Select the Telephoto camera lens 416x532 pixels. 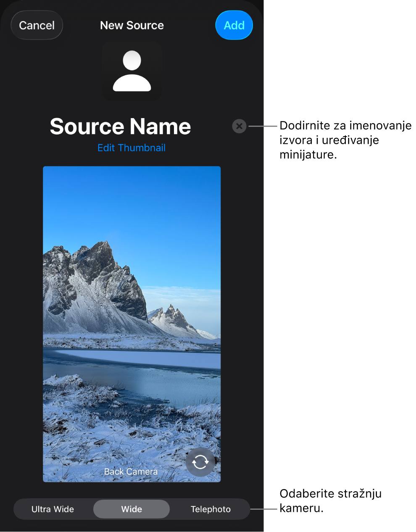click(211, 509)
